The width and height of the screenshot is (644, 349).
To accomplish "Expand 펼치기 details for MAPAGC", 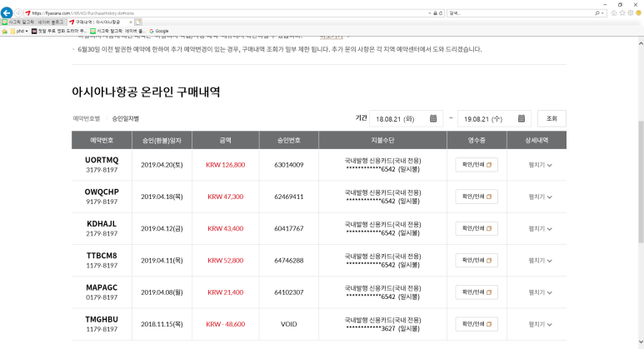I will click(540, 292).
